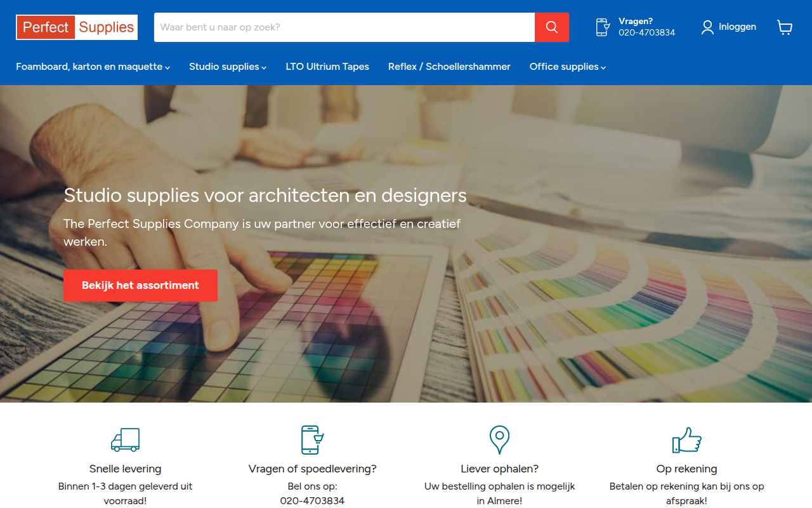
Task: Click the header phone number 020-4703834
Action: pos(647,33)
